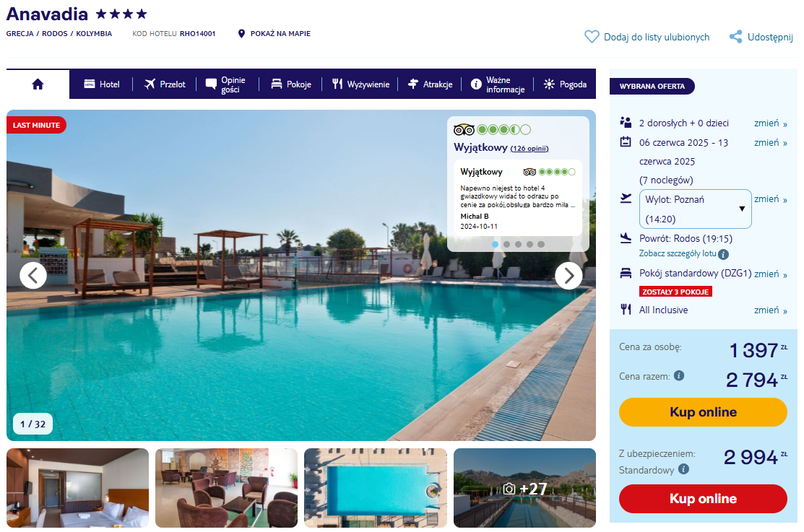Change travel dates via zmień link
The height and width of the screenshot is (532, 804).
click(x=770, y=143)
